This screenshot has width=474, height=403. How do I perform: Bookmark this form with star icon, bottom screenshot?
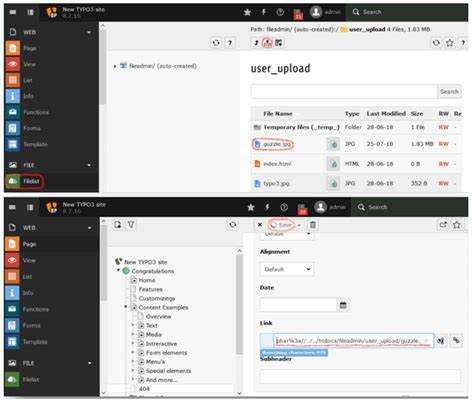click(457, 225)
